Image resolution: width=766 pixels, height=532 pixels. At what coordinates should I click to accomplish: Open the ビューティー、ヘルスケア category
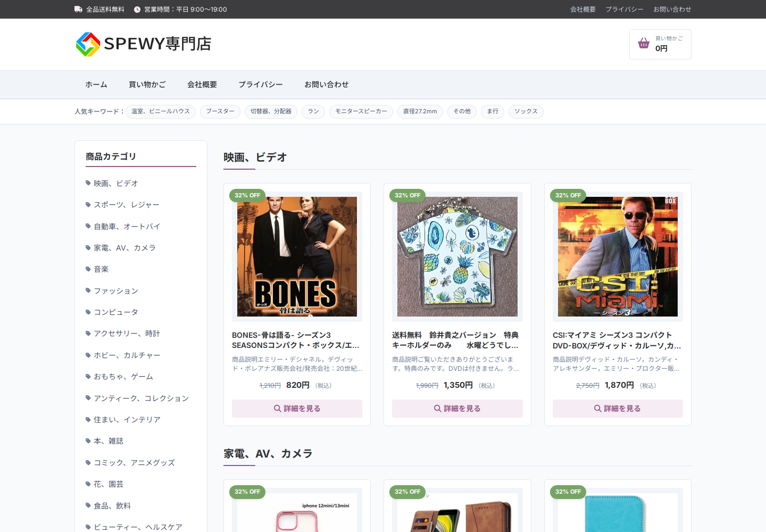[138, 527]
